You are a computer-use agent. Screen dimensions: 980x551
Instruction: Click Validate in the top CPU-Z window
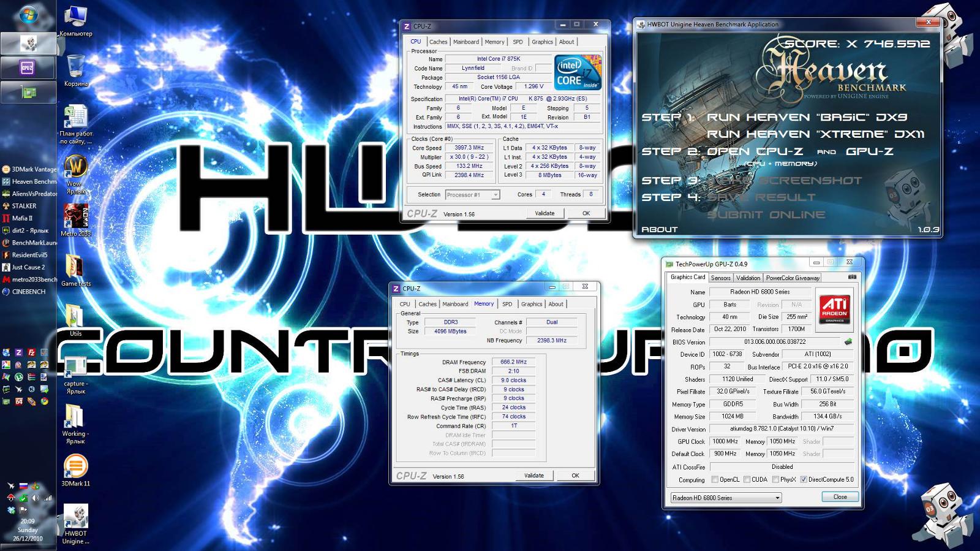coord(545,213)
